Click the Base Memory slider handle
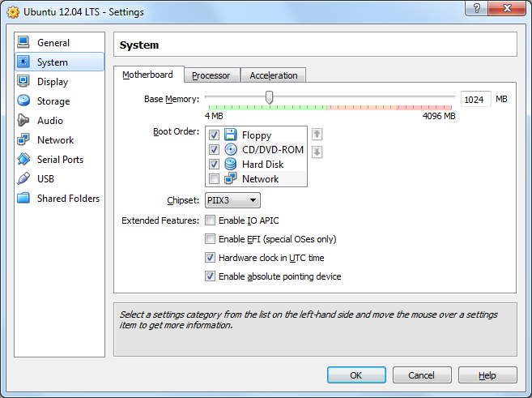The image size is (532, 398). (269, 97)
